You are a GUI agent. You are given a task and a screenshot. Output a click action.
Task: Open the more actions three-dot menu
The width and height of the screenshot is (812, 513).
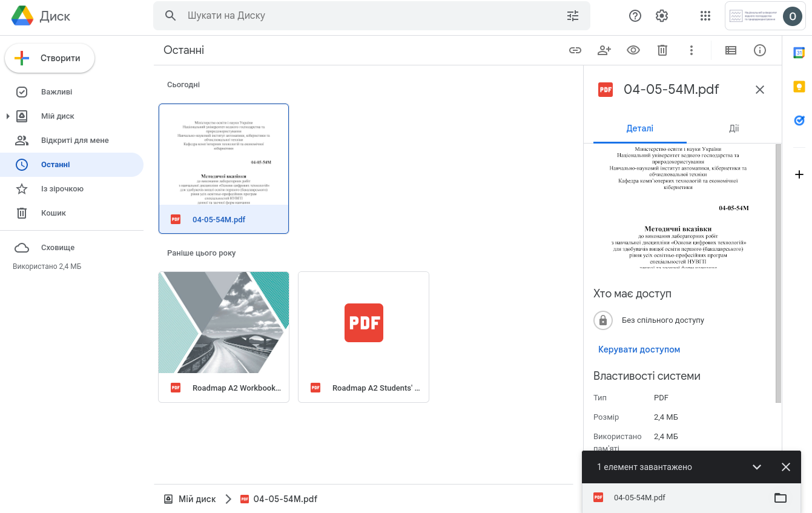pyautogui.click(x=691, y=50)
